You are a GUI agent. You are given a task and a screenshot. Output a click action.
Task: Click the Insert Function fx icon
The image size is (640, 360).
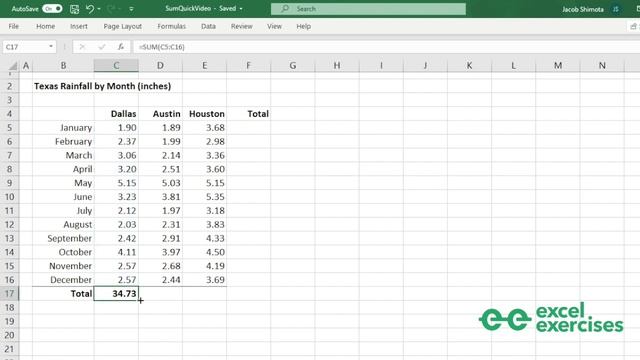coord(121,47)
